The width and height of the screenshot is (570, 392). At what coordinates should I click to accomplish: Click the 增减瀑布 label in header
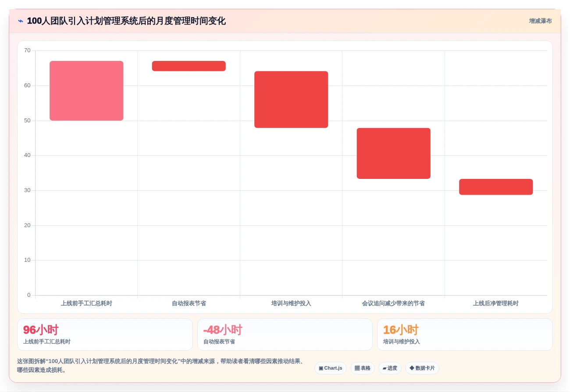click(x=540, y=21)
